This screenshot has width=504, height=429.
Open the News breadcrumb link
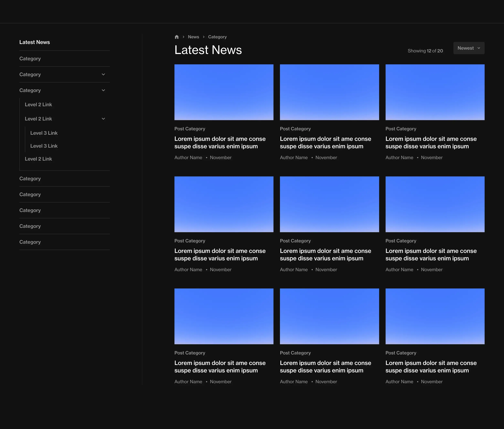[x=193, y=37]
